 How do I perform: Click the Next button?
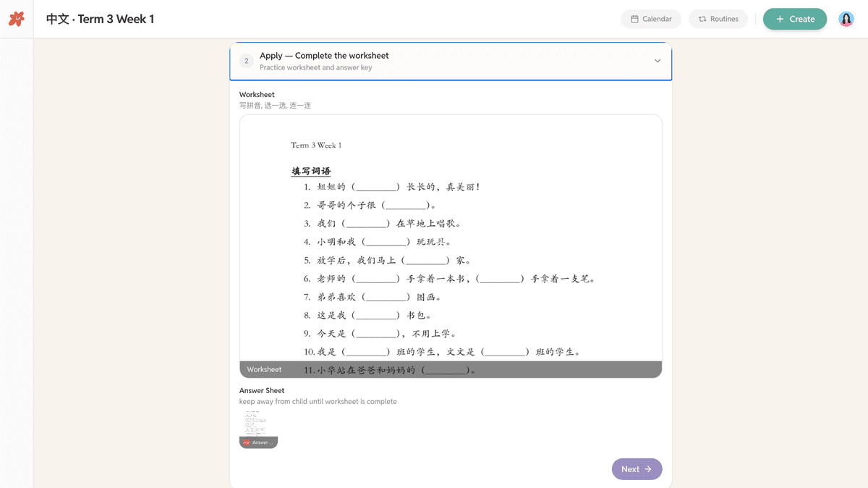point(637,469)
